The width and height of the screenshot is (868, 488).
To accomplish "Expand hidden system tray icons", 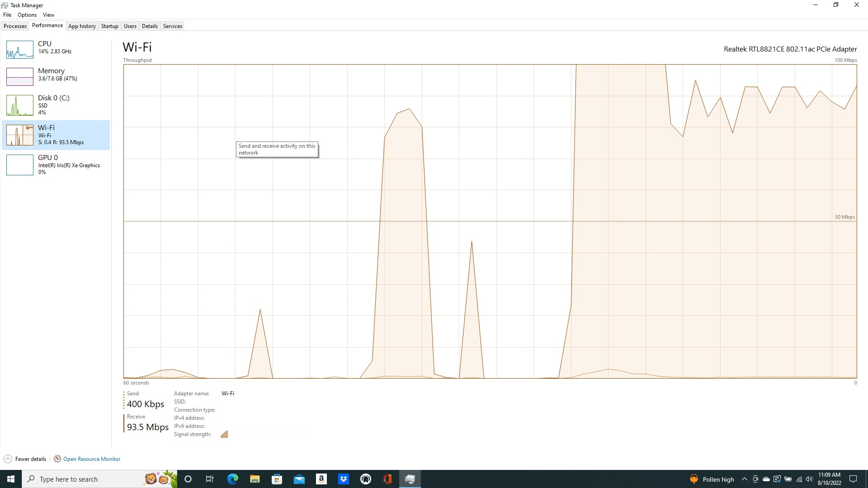I will [x=745, y=479].
